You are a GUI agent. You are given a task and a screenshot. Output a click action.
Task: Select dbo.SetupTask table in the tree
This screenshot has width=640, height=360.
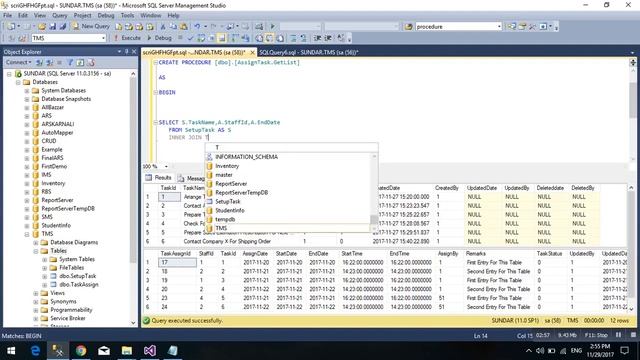coord(78,276)
